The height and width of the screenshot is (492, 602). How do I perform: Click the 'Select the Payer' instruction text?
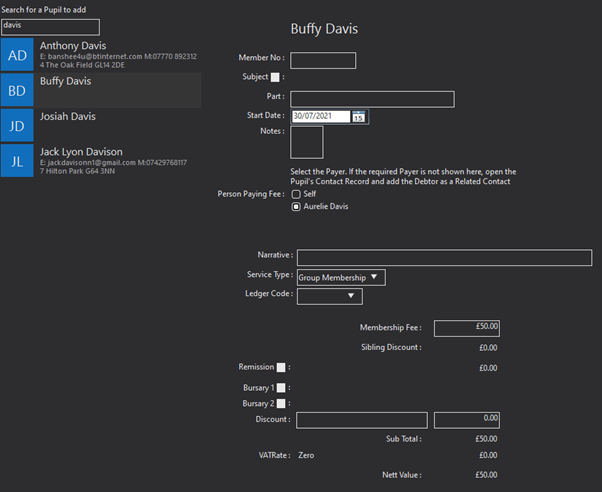pyautogui.click(x=403, y=176)
